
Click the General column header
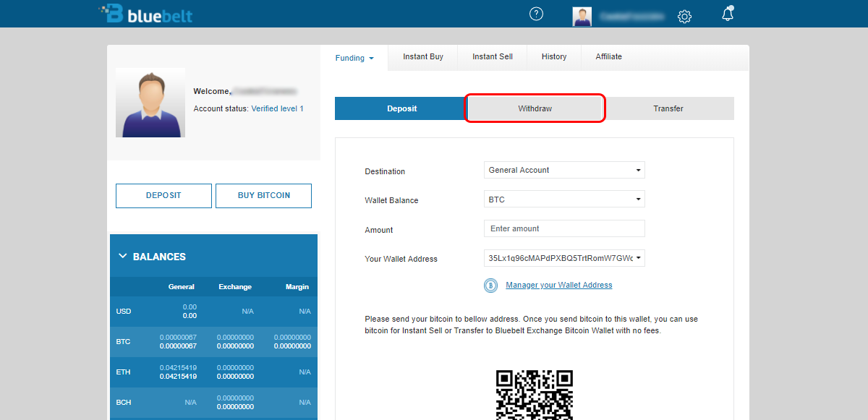point(181,287)
